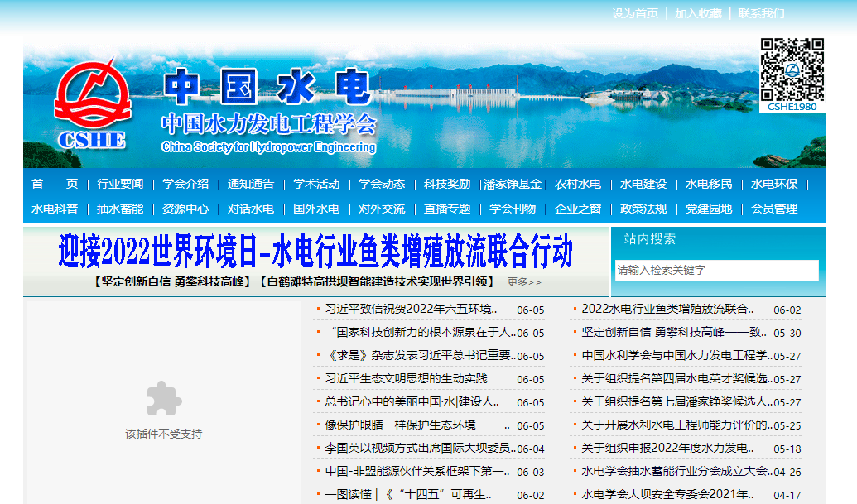Image resolution: width=857 pixels, height=504 pixels.
Task: Open 政策法规 section
Action: (x=643, y=209)
